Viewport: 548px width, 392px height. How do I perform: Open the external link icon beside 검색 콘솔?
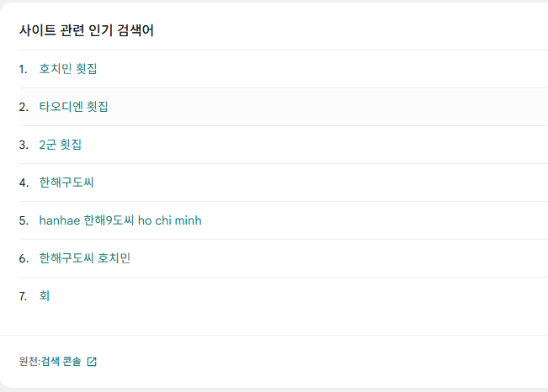[92, 362]
